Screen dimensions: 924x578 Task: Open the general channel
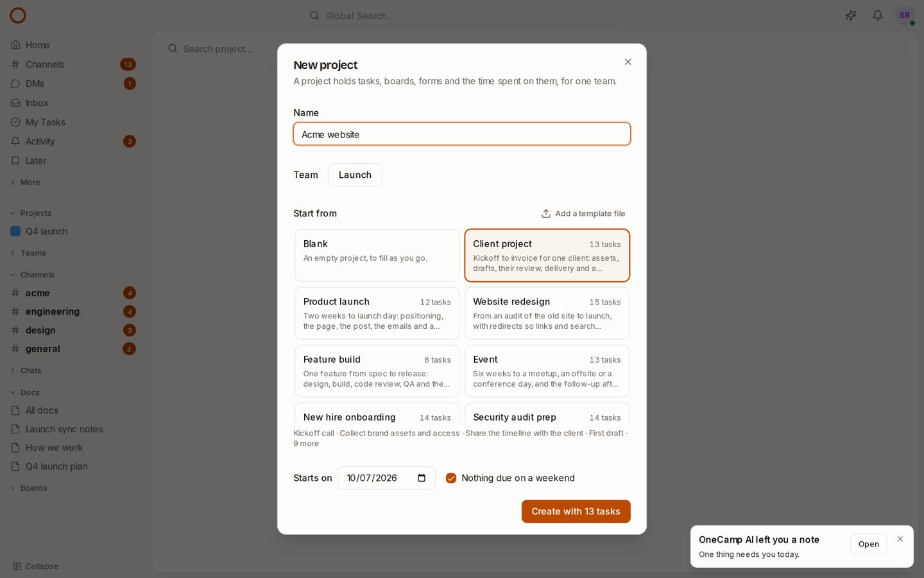click(73, 349)
